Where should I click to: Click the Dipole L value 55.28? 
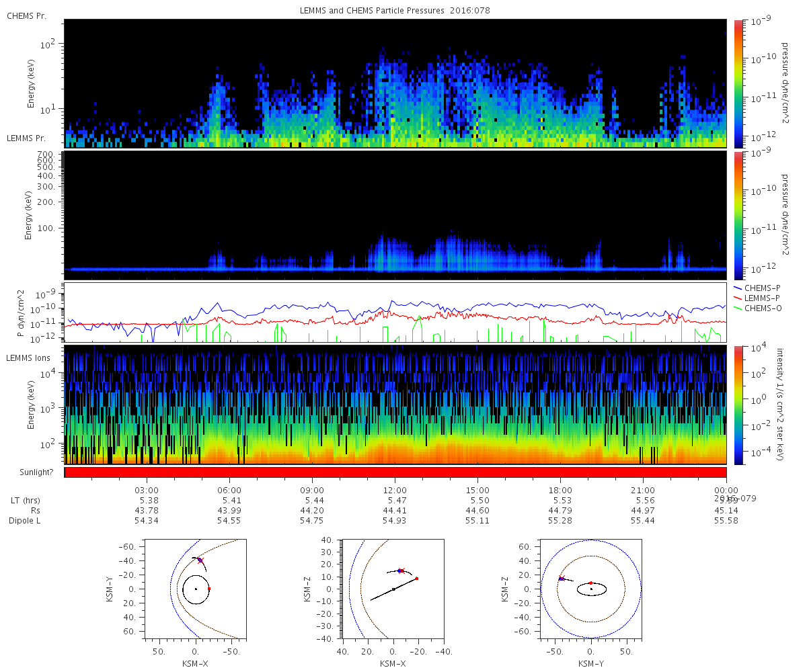[x=561, y=521]
